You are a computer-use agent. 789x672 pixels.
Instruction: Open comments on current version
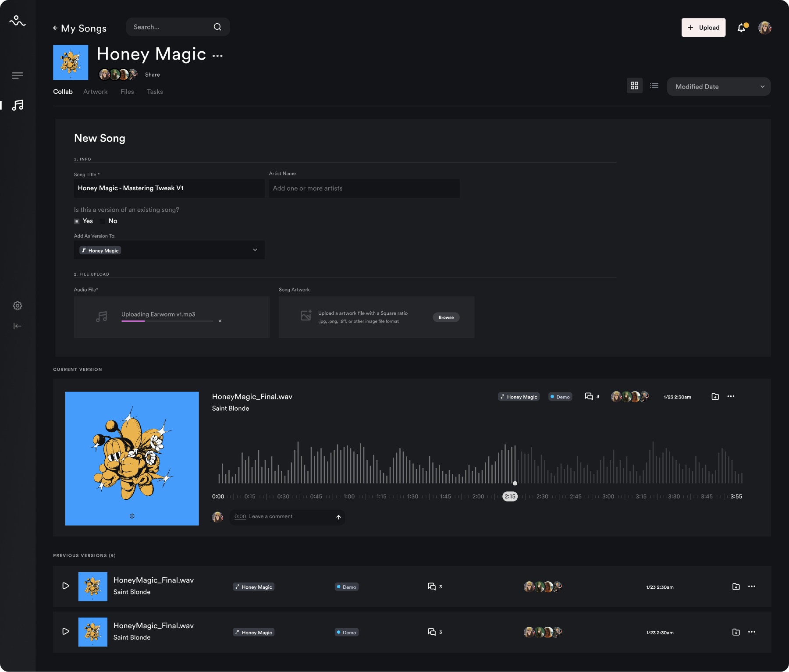[x=589, y=397]
